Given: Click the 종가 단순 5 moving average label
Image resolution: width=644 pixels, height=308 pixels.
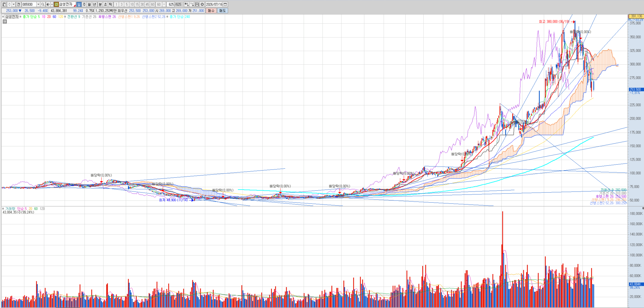Looking at the screenshot, I should (x=31, y=17).
